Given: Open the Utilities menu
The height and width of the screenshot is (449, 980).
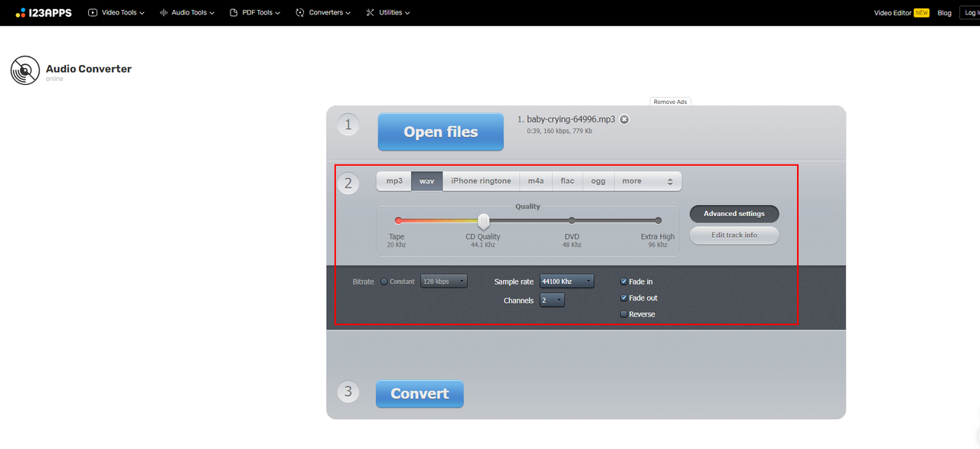Looking at the screenshot, I should click(387, 12).
